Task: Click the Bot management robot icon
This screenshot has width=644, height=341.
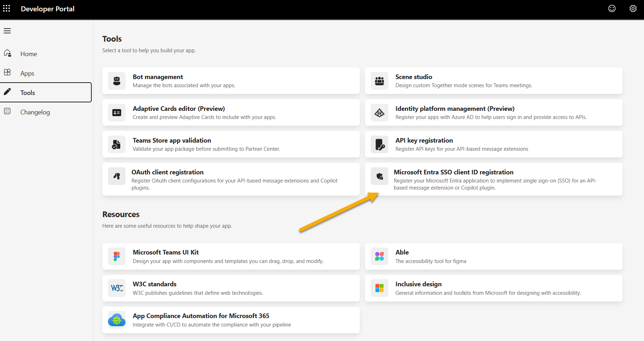Action: tap(117, 81)
